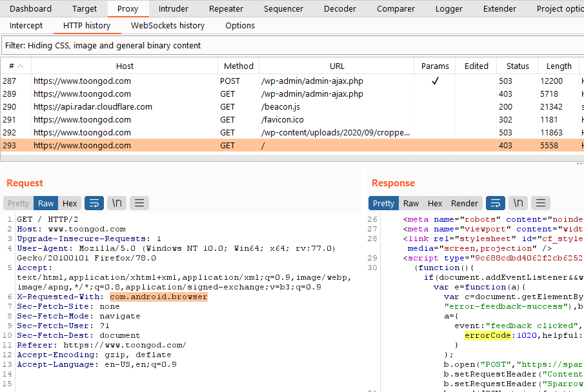Select Pretty view in Response panel

(x=383, y=203)
